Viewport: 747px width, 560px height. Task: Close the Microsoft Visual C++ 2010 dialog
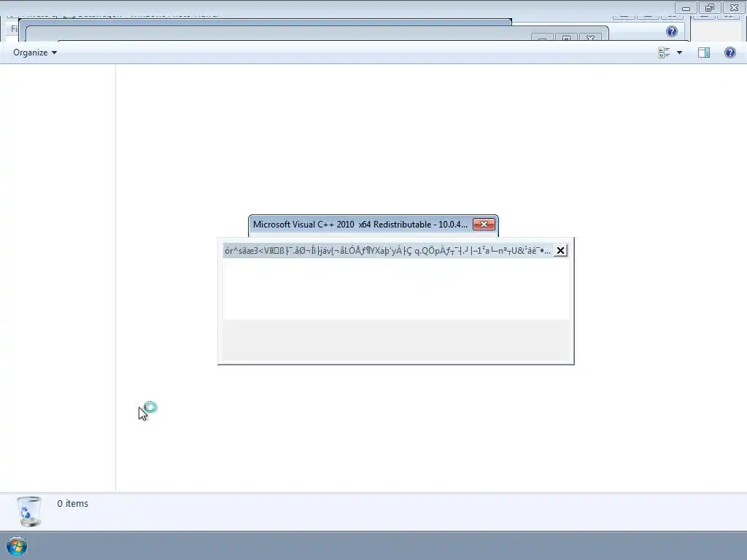484,225
